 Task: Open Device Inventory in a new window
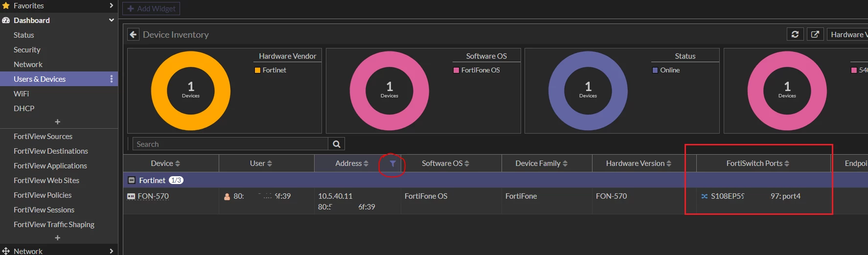coord(815,34)
